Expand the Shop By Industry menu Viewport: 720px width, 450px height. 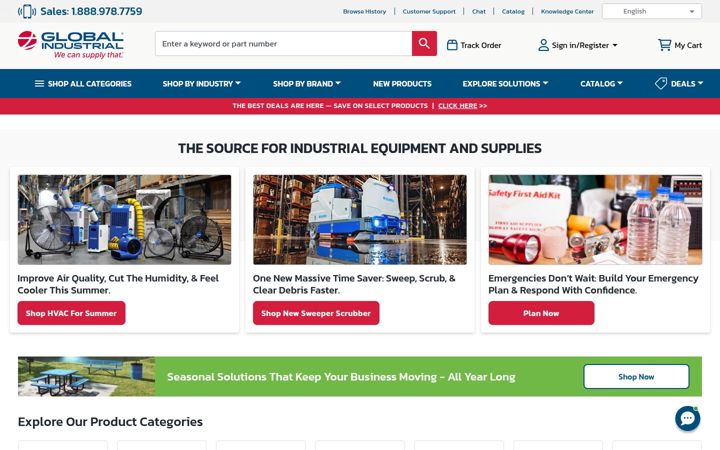[201, 84]
